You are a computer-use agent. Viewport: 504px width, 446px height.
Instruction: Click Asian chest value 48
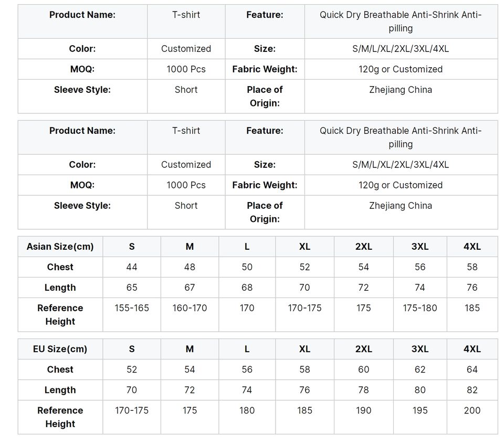190,267
